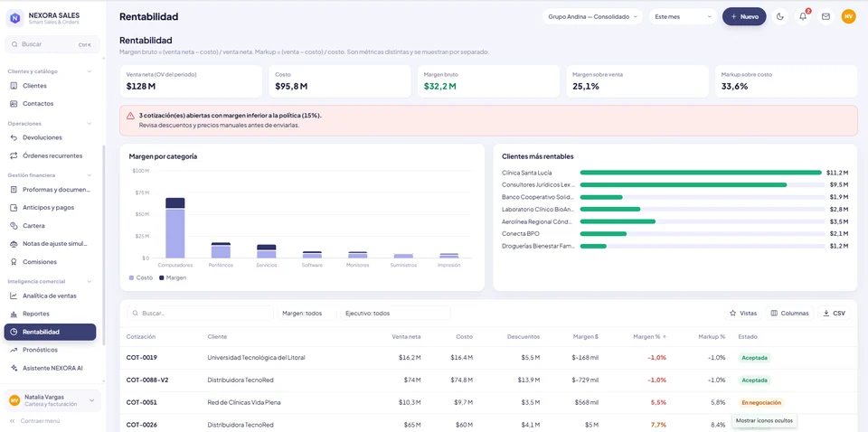Collapse Operaciones sidebar section

click(x=90, y=123)
